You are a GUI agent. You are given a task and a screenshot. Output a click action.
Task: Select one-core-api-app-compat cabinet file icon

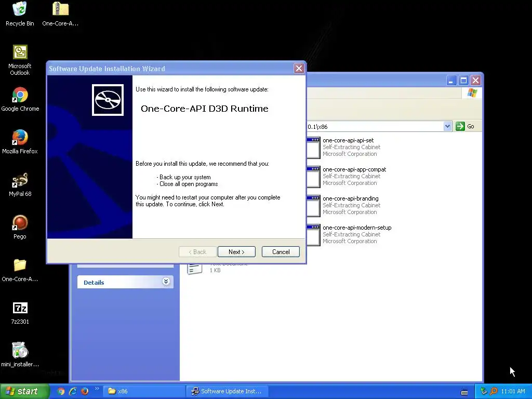click(313, 177)
